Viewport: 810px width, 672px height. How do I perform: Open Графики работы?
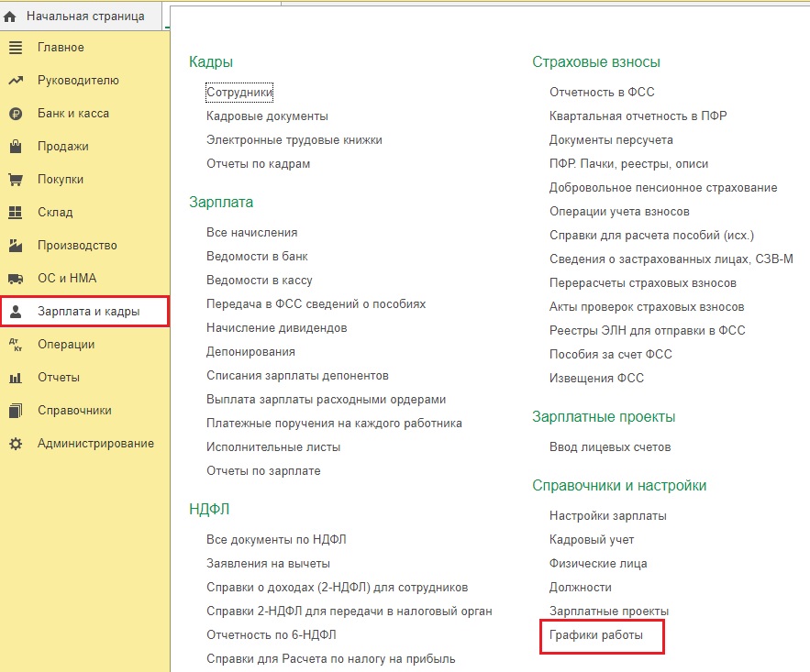596,635
